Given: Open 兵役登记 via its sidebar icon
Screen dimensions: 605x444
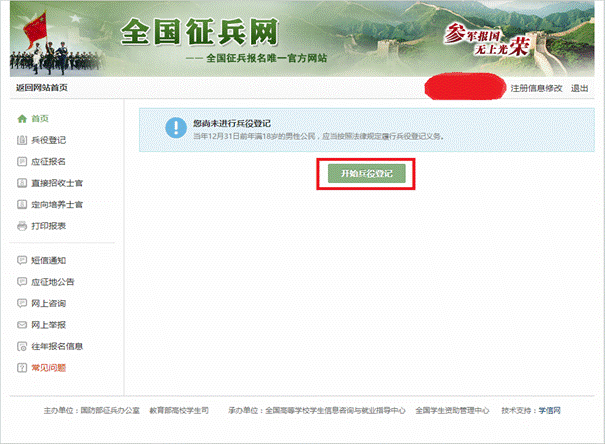Looking at the screenshot, I should pos(22,140).
